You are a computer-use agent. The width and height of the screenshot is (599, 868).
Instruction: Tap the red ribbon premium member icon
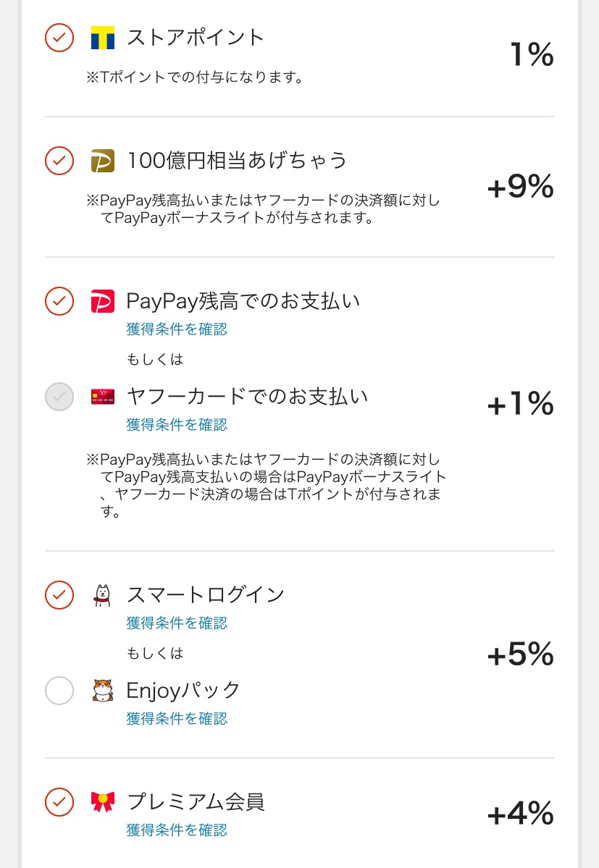103,801
